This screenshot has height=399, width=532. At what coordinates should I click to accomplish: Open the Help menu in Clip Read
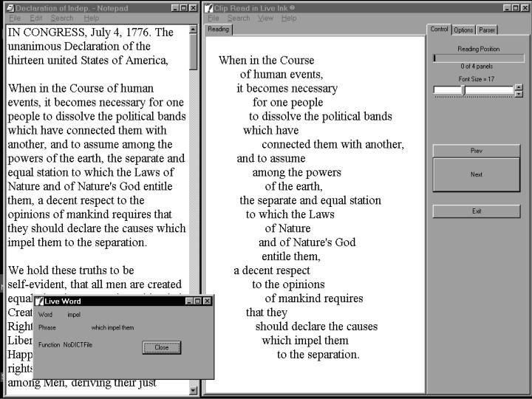click(289, 18)
